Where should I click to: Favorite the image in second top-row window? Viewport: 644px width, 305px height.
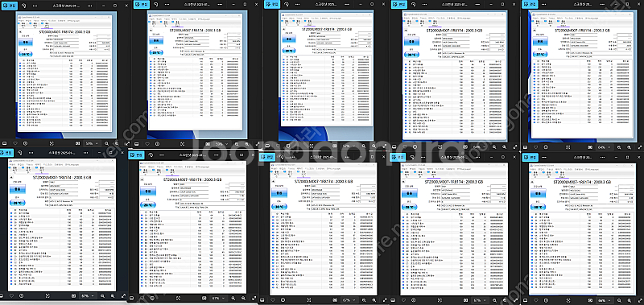147,144
